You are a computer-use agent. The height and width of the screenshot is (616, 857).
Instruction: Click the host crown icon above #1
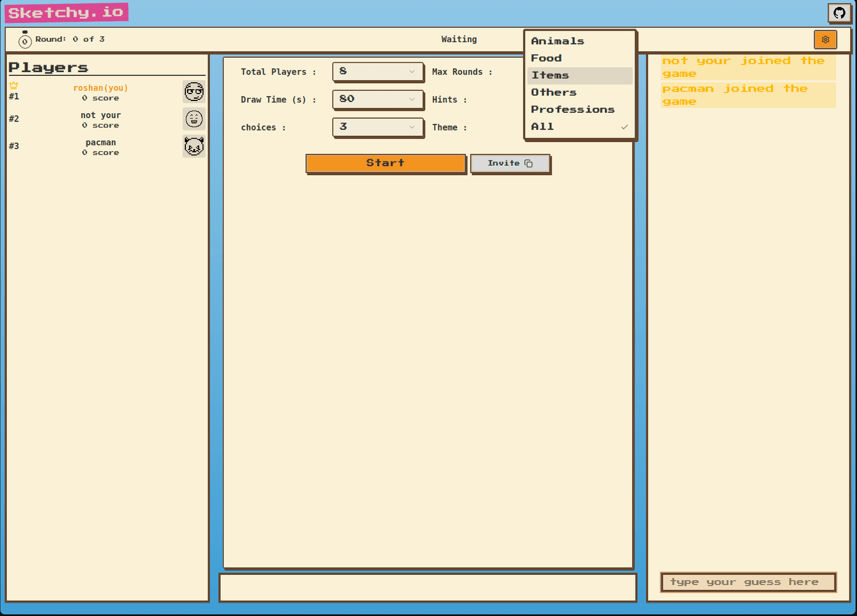pyautogui.click(x=14, y=86)
